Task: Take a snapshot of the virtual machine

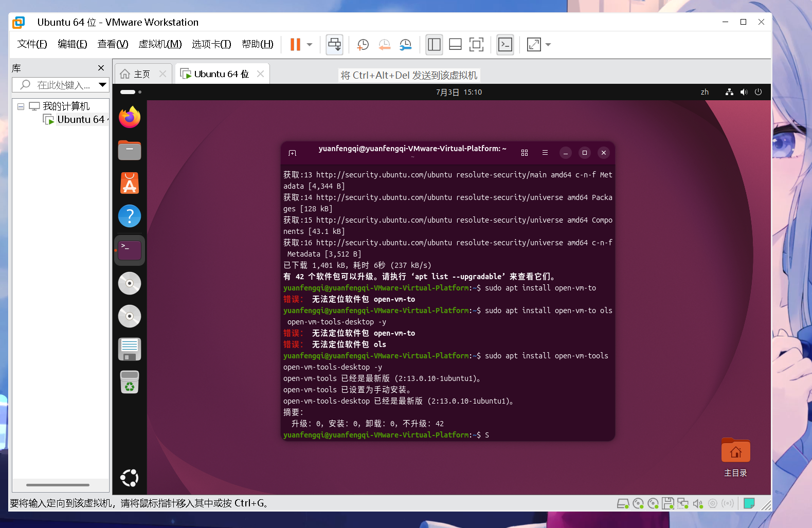Action: click(x=363, y=45)
